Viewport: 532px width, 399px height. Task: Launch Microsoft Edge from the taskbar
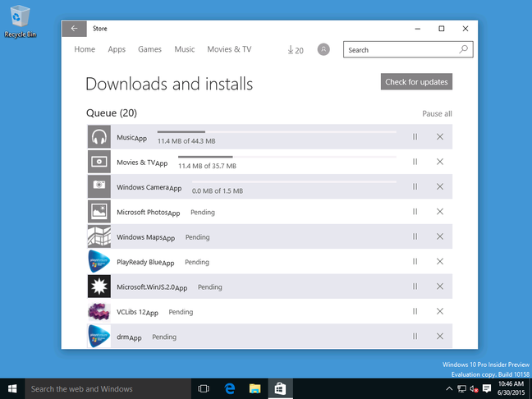click(x=230, y=389)
